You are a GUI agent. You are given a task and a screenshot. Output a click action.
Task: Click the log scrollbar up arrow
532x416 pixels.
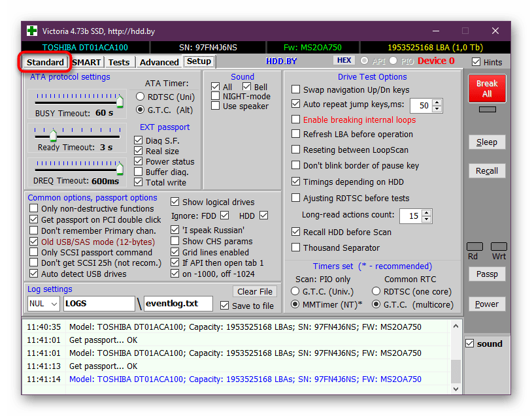(x=456, y=326)
